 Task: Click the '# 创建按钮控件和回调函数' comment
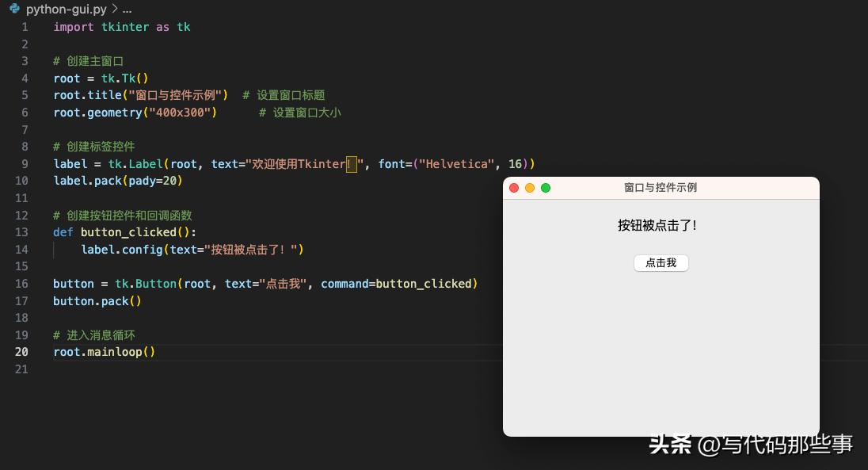[x=122, y=215]
